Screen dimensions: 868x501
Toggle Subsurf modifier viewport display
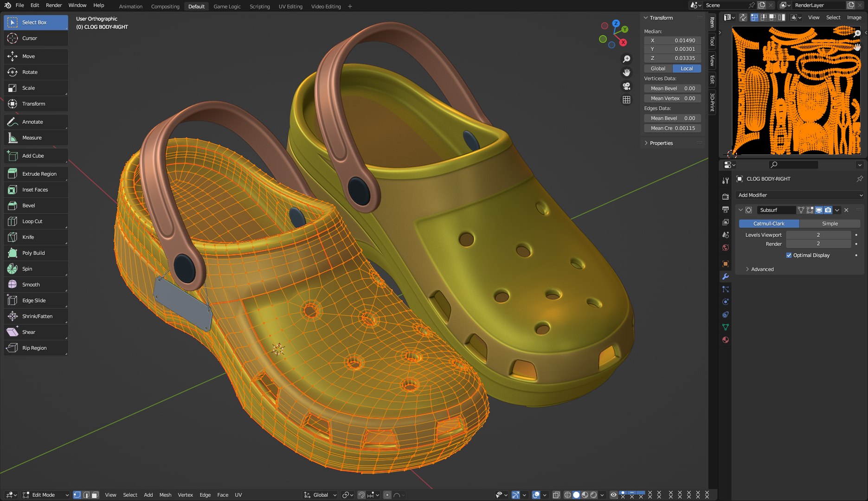[x=819, y=210]
